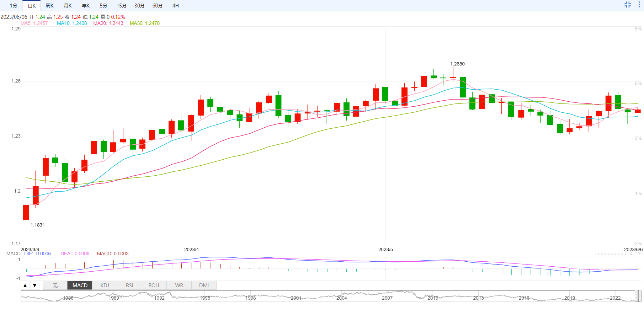Show the RSI indicator
The image size is (644, 315).
pos(129,285)
